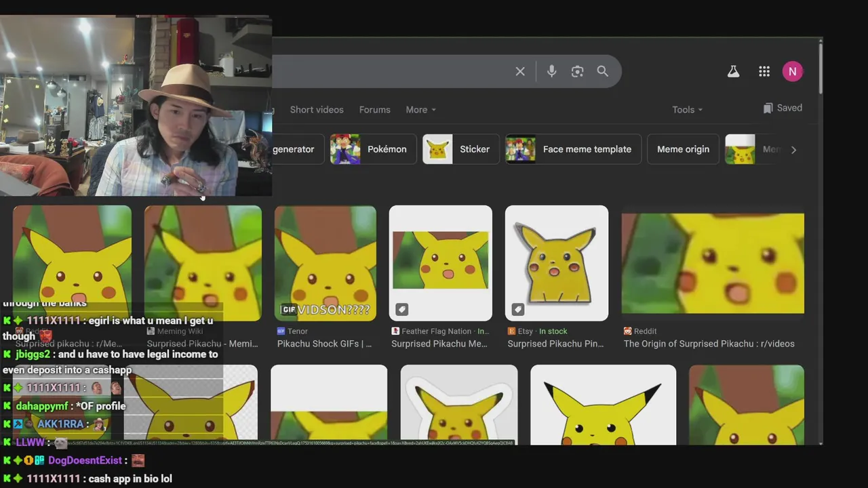868x488 pixels.
Task: Select the Face meme template chip
Action: (573, 149)
